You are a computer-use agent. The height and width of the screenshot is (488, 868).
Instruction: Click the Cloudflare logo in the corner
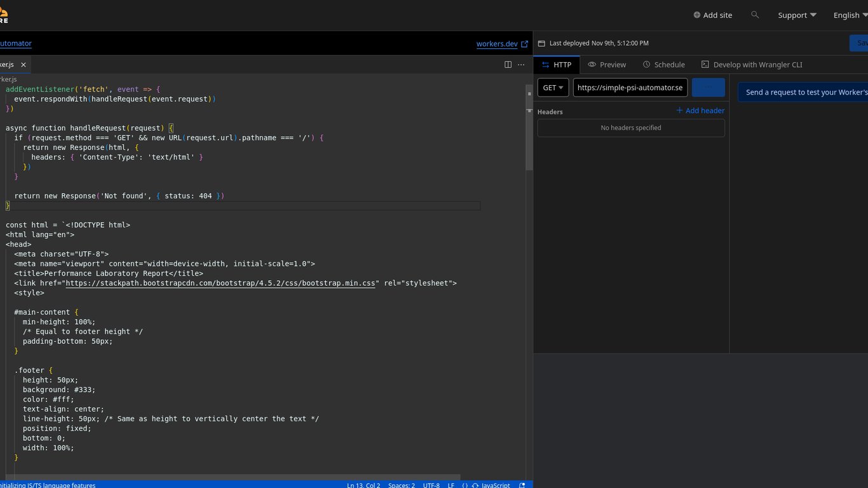[x=4, y=11]
